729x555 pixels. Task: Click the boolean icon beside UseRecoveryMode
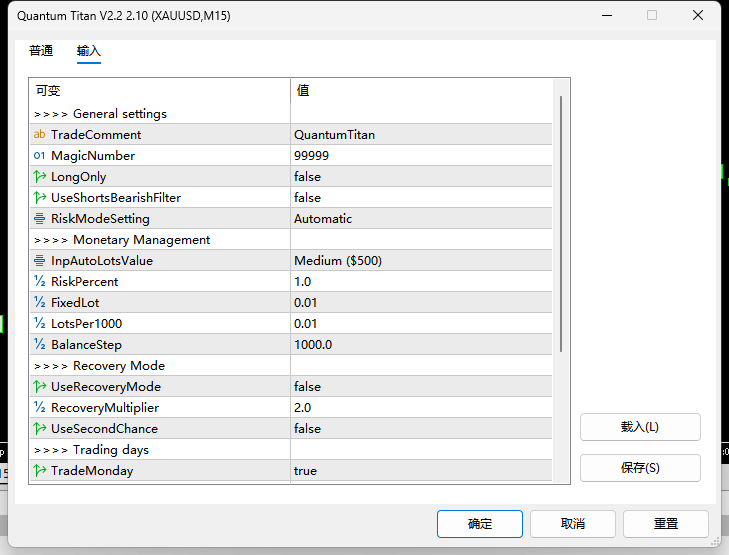[x=40, y=386]
